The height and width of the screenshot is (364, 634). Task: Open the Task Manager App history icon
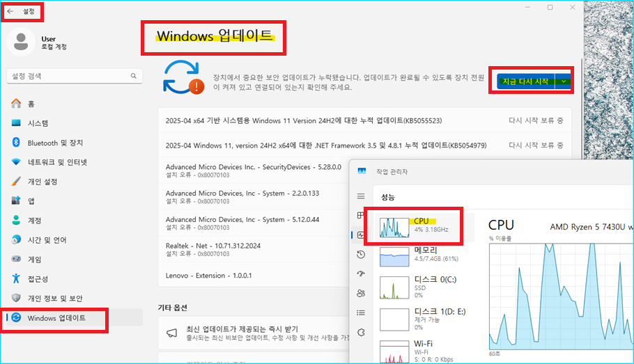click(x=361, y=254)
